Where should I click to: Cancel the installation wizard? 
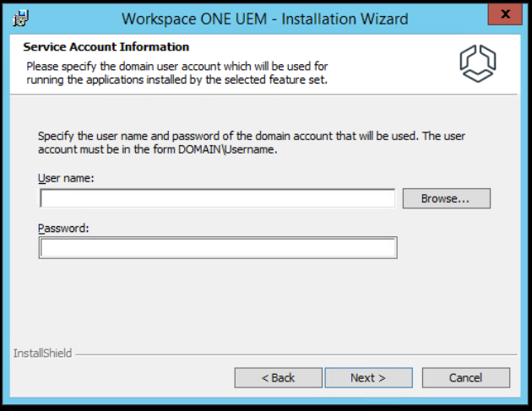[466, 378]
